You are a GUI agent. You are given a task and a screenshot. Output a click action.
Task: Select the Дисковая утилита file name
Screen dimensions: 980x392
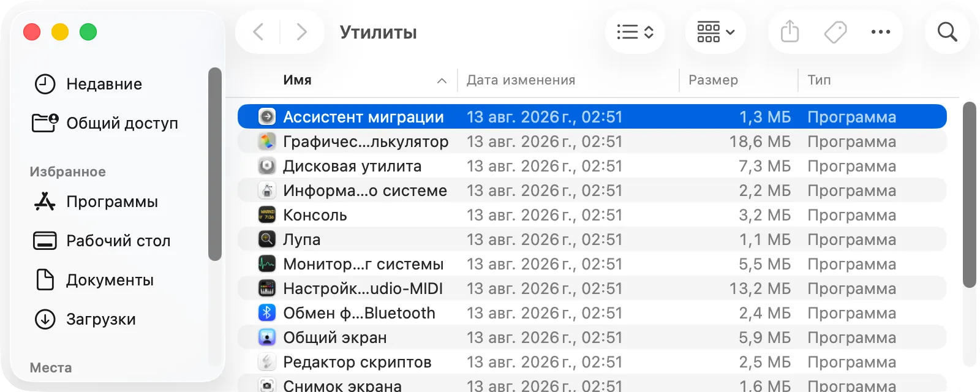[352, 165]
